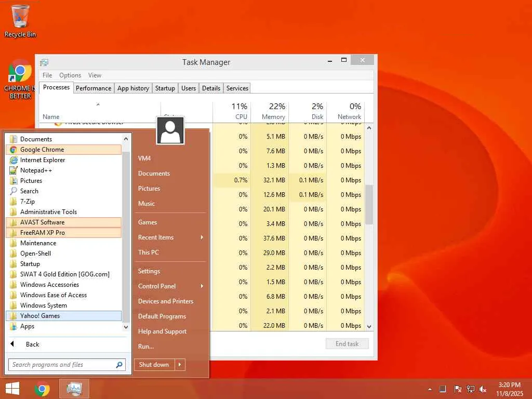Expand SWAT 4 Gold Edition [GOG.com] folder
532x399 pixels.
click(64, 274)
